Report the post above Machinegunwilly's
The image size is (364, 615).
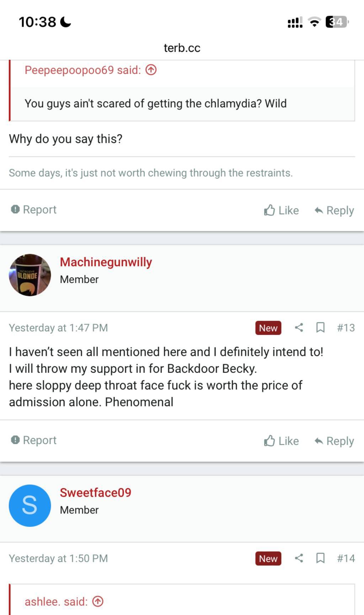[34, 210]
